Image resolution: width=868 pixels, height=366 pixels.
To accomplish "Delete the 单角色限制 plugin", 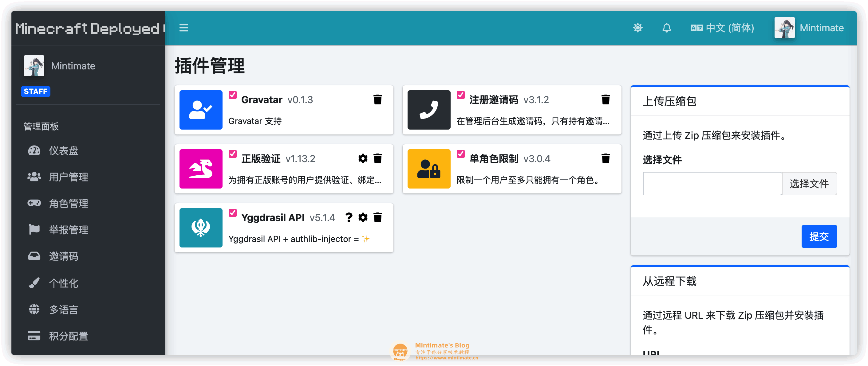I will click(606, 158).
